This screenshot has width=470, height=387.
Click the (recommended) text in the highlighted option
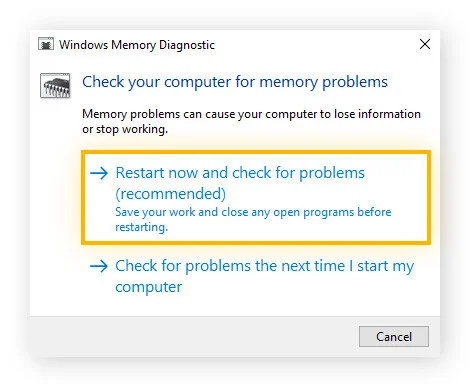[x=171, y=194]
